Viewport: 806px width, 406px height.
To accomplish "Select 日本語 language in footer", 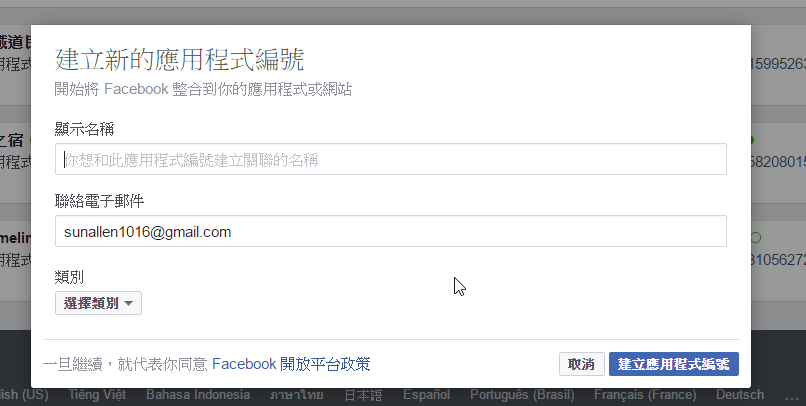I will [x=363, y=395].
